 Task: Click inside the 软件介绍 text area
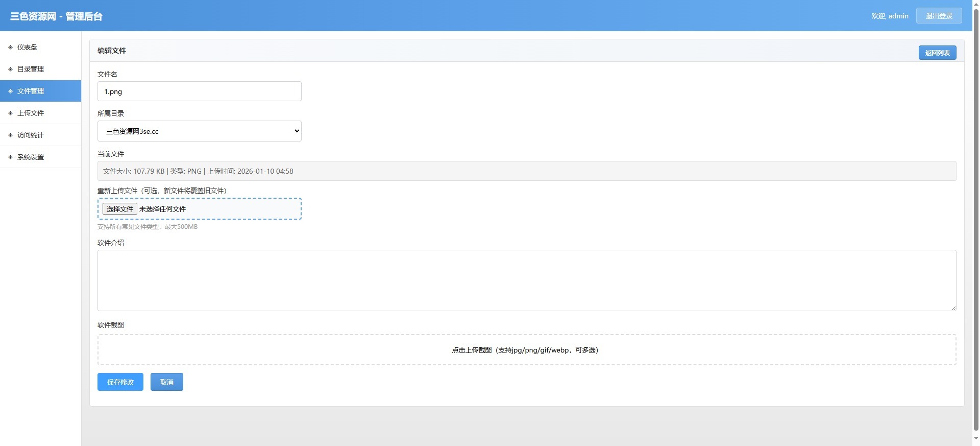coord(526,280)
